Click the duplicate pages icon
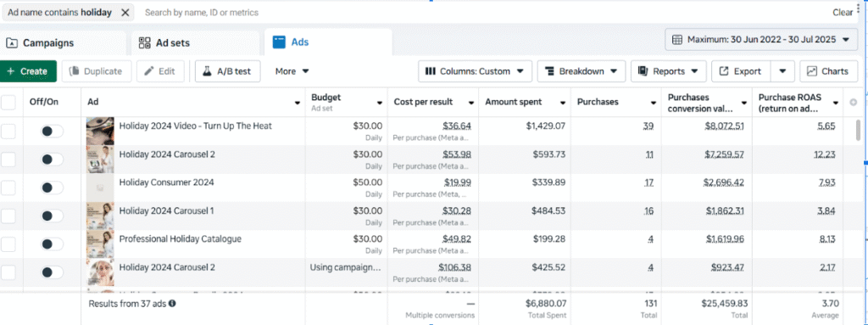Image resolution: width=868 pixels, height=325 pixels. click(74, 71)
